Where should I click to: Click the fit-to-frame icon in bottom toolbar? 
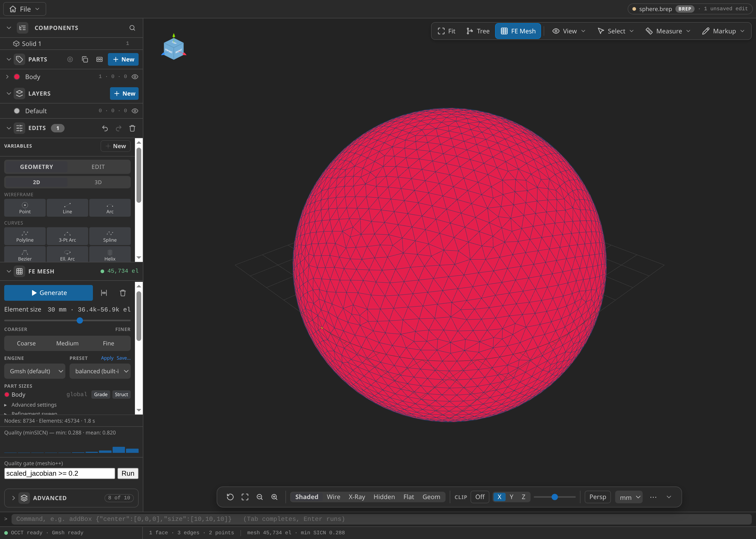coord(245,497)
